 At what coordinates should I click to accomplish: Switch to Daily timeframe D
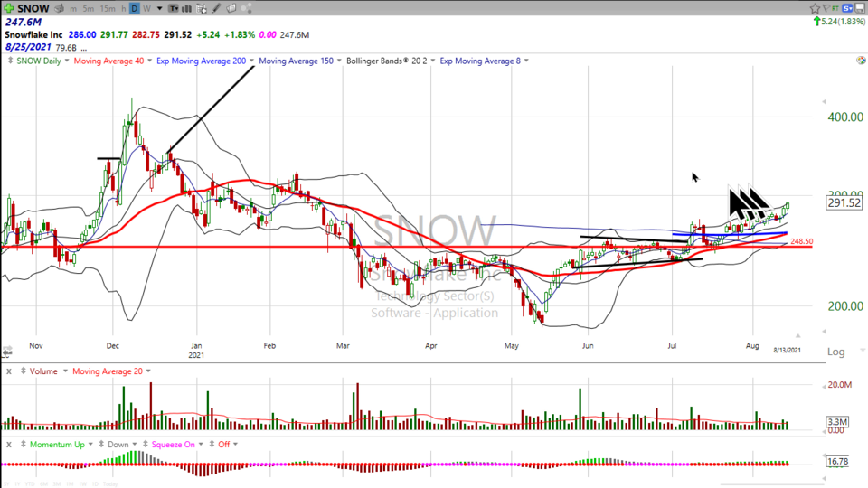[x=134, y=8]
